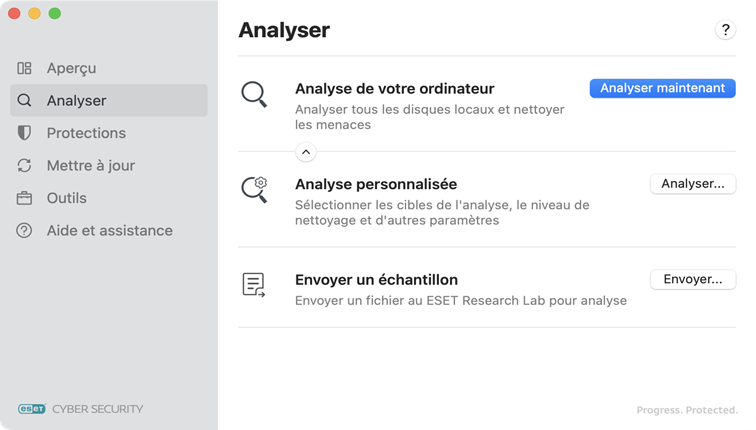Click the Aide et assistance question icon
Image resolution: width=756 pixels, height=430 pixels.
25,231
